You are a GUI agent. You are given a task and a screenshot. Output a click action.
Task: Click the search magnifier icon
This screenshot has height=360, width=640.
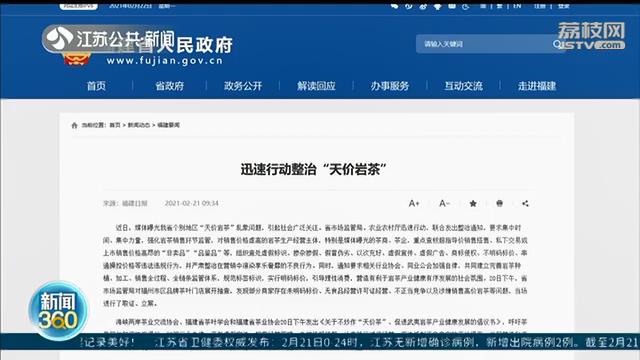557,44
